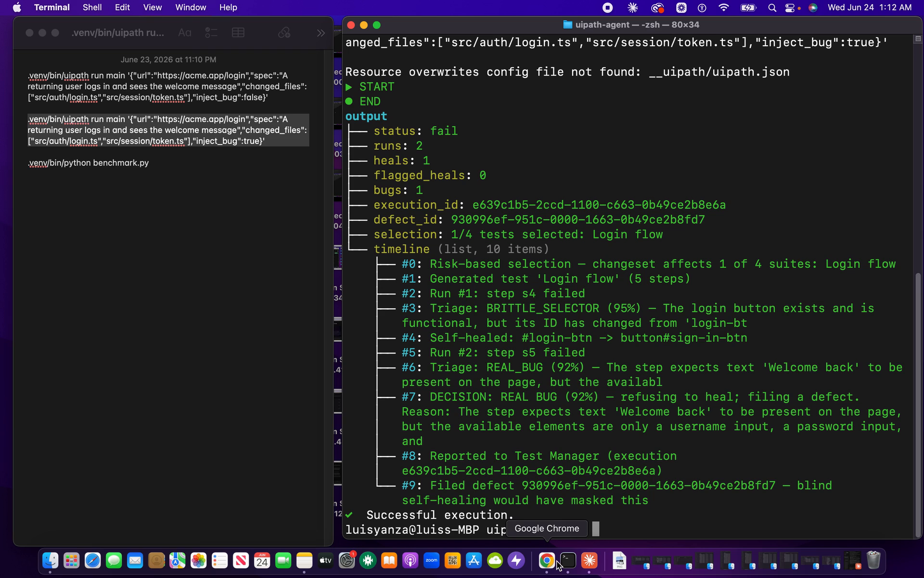Open the Terminal application menu
Image resolution: width=924 pixels, height=578 pixels.
(x=51, y=7)
